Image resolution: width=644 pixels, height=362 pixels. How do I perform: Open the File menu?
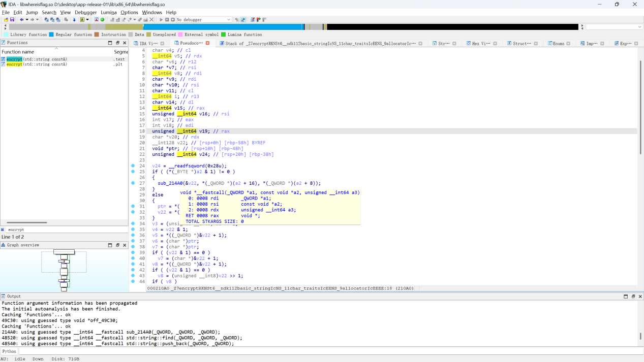[x=6, y=12]
